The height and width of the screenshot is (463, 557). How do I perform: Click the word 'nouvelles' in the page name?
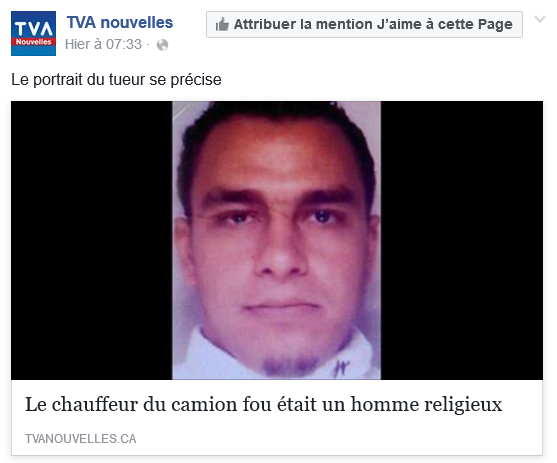tap(137, 22)
